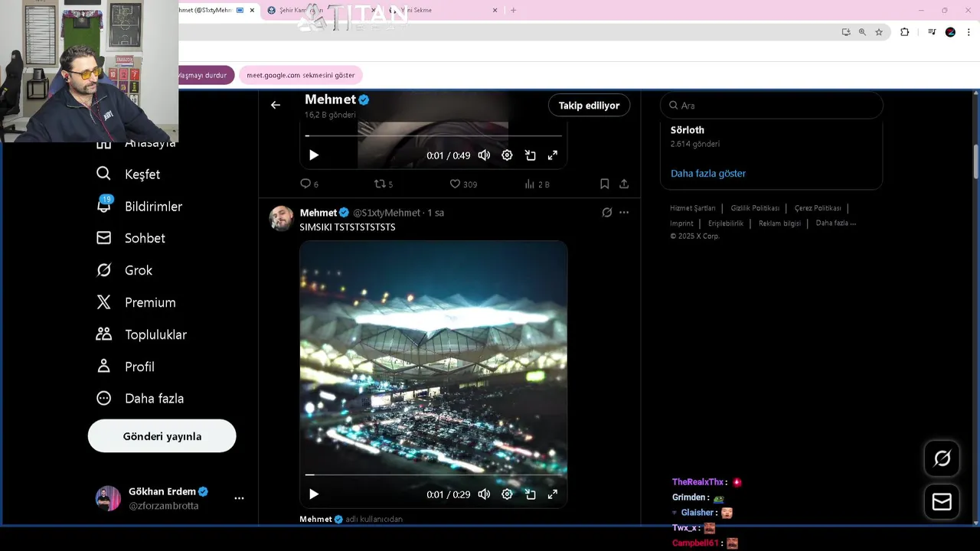
Task: Click the stadium video progress bar
Action: (x=433, y=475)
